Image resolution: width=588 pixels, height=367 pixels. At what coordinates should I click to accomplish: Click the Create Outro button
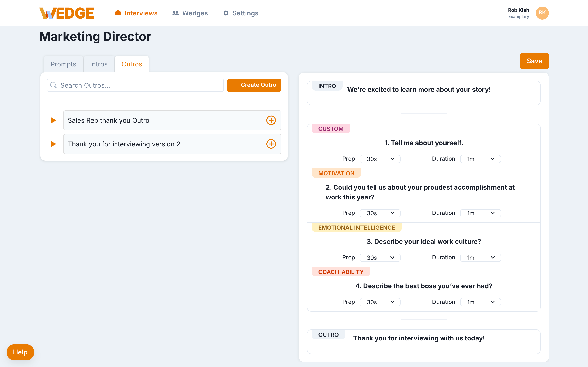tap(254, 85)
